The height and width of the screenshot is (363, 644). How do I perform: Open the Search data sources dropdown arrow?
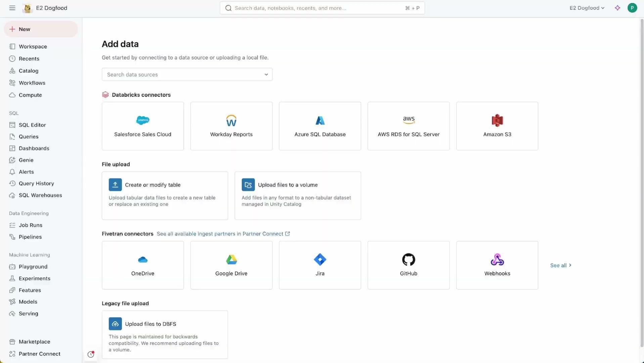pos(266,75)
